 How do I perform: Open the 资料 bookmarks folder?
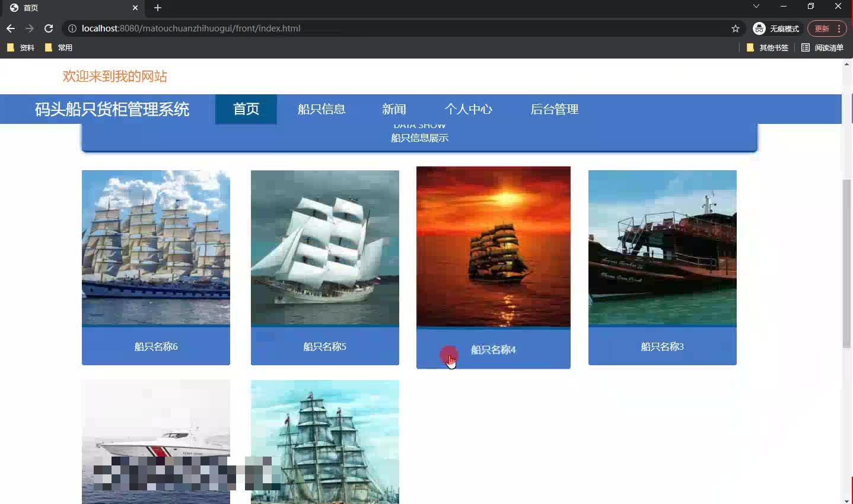21,47
